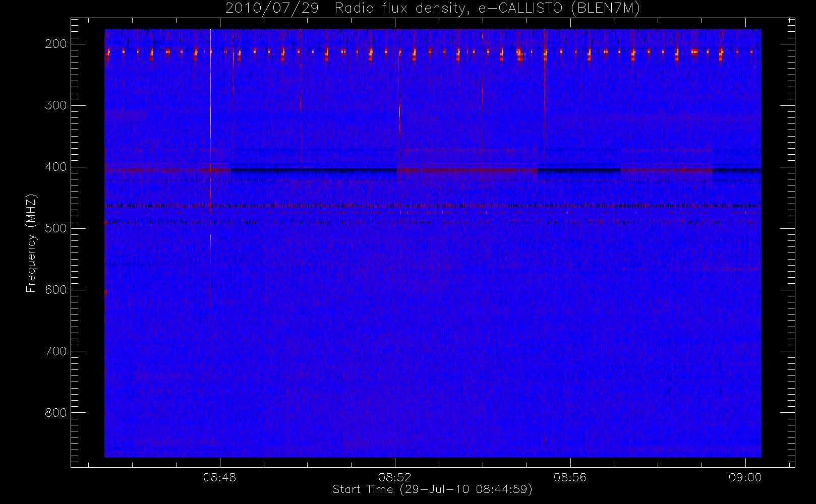This screenshot has width=816, height=504.
Task: Click the 08:56 time tick label
Action: [570, 477]
